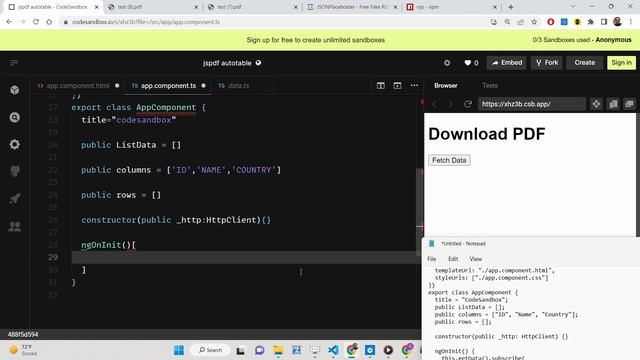Toggle the preview window layout icon
Image resolution: width=640 pixels, height=360 pixels.
[397, 85]
